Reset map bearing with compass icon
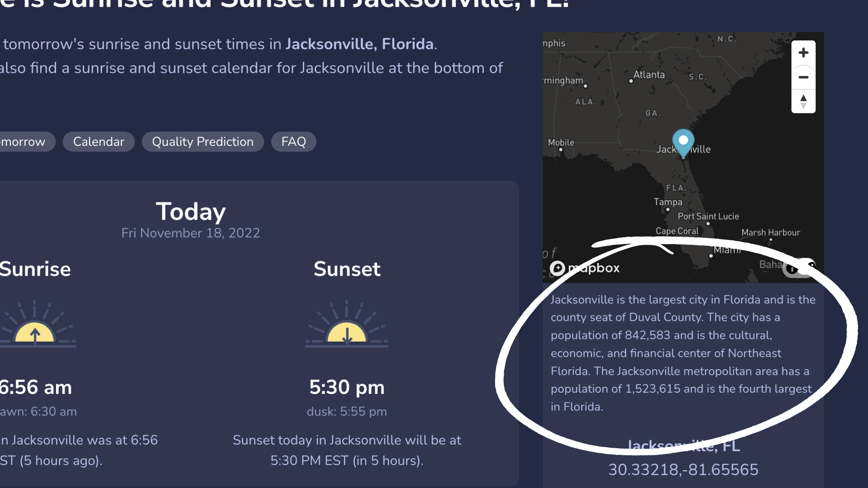 pos(803,101)
